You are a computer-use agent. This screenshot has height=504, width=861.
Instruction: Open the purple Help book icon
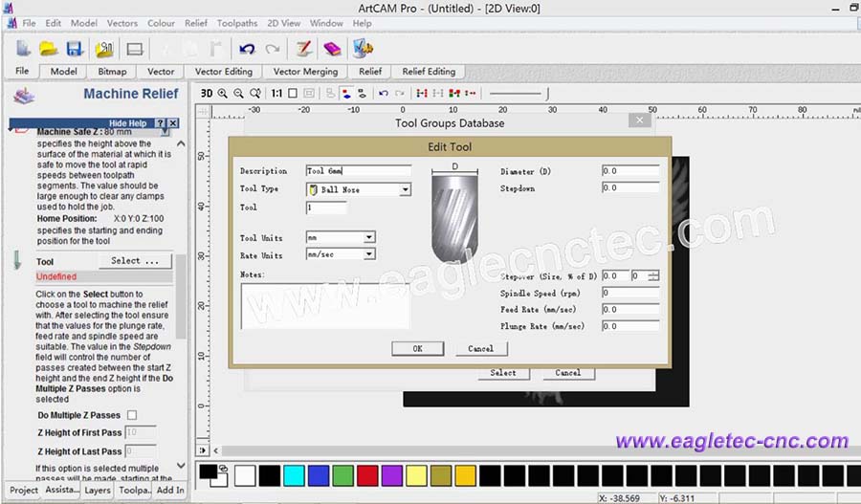coord(332,49)
